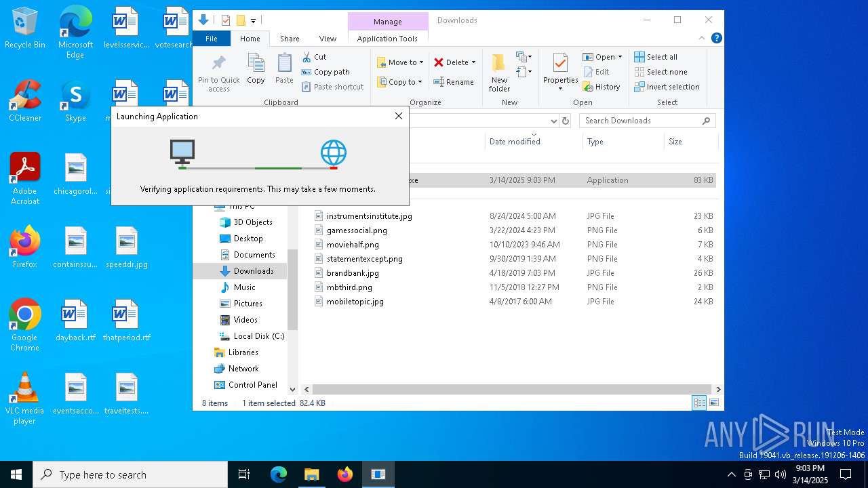Click Invert selection
The width and height of the screenshot is (868, 488).
(x=667, y=87)
